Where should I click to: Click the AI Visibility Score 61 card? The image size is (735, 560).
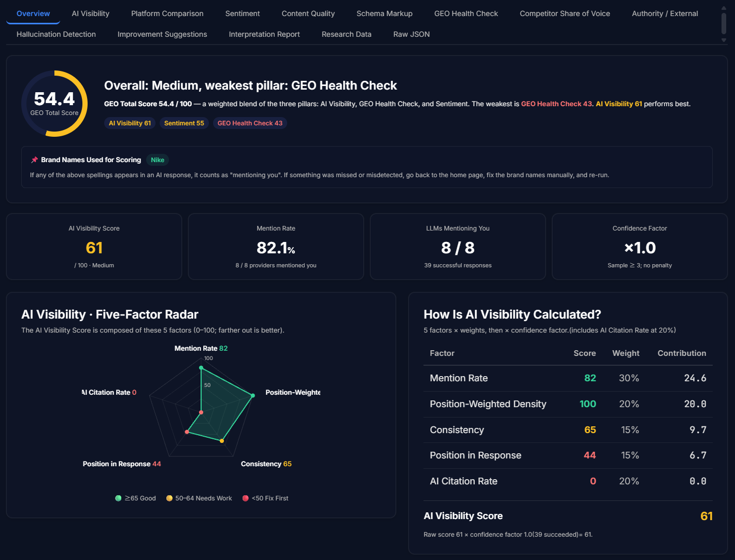click(x=94, y=247)
